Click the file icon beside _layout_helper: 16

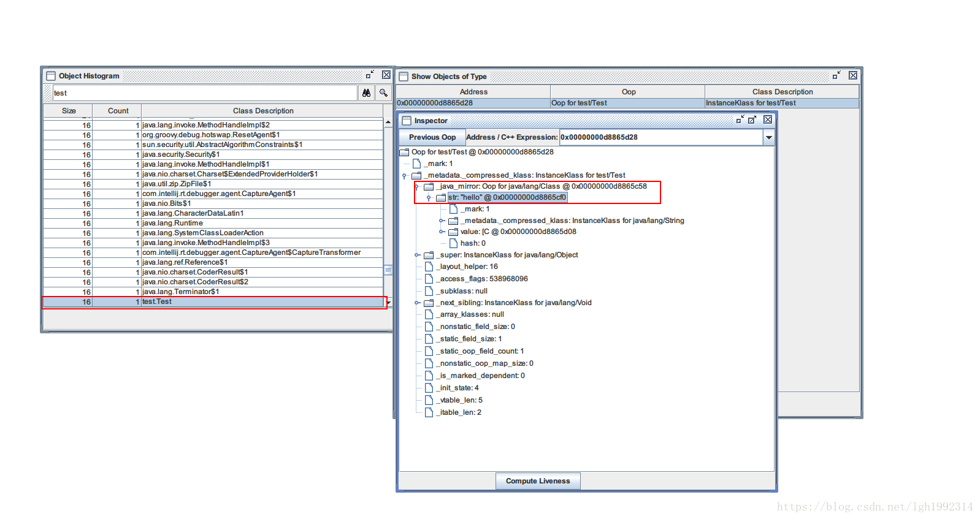(429, 267)
